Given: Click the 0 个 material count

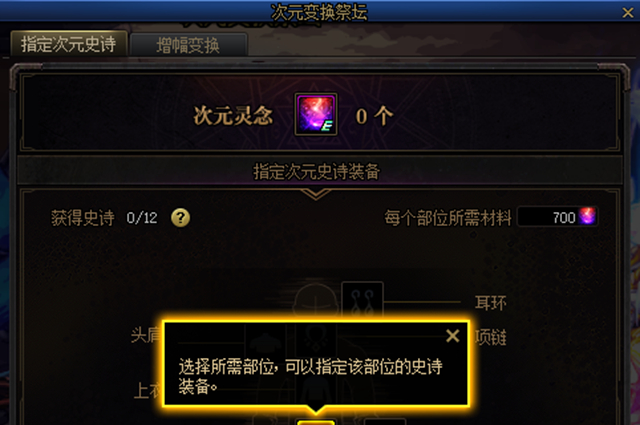Looking at the screenshot, I should 374,116.
